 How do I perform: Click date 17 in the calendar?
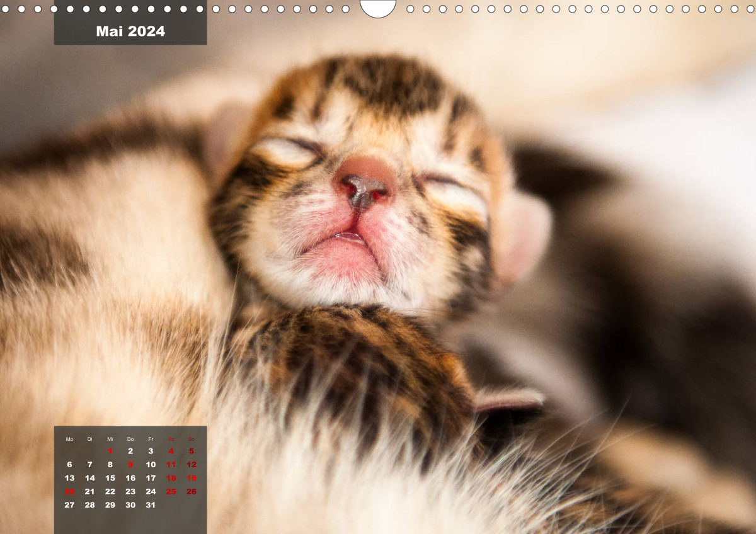[151, 478]
